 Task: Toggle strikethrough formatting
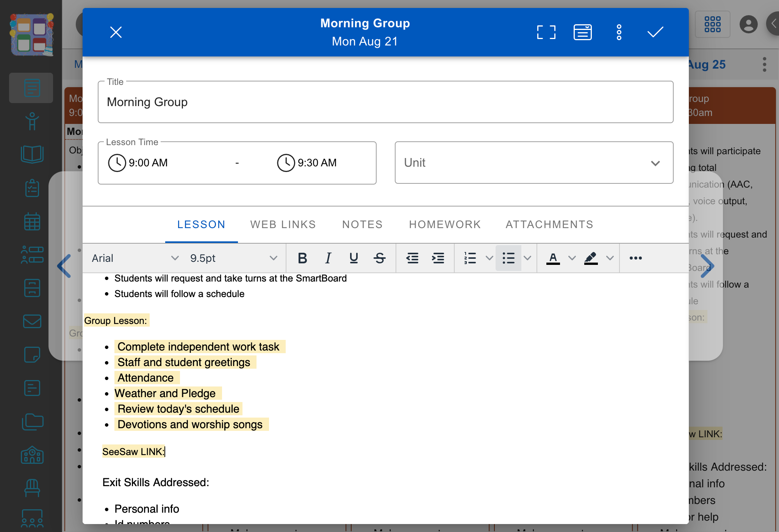click(380, 258)
